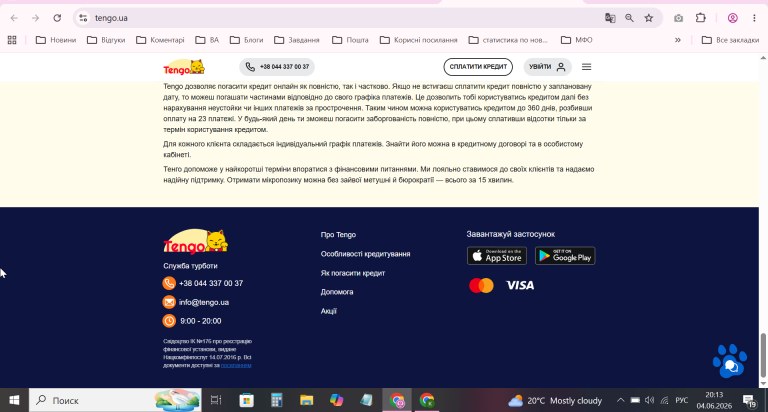Click the orange clock icon near 9:00 - 20:00

click(x=169, y=321)
